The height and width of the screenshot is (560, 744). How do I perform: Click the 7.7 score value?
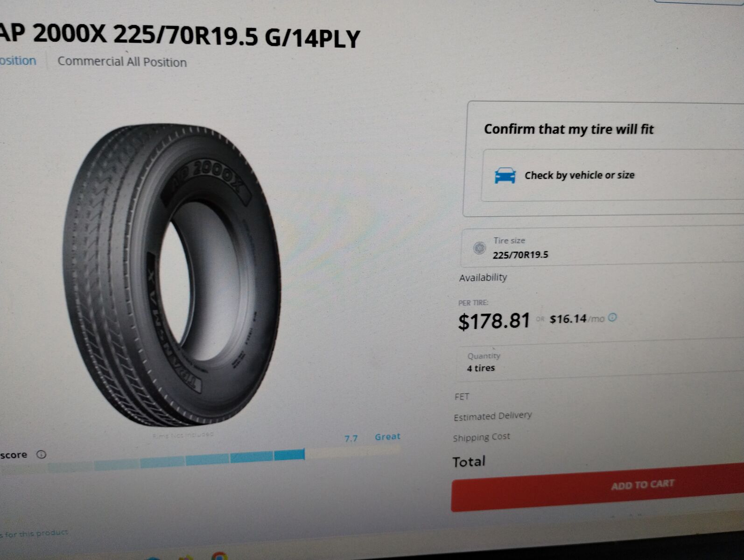351,439
